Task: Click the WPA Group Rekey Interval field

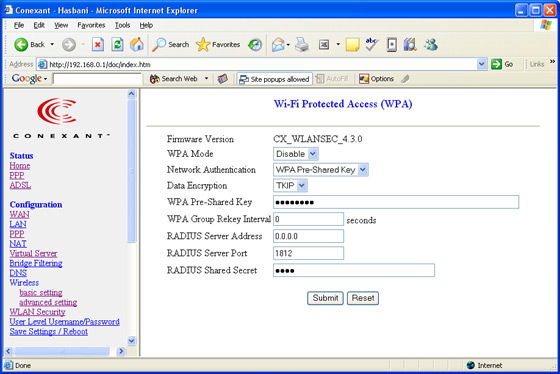Action: pyautogui.click(x=308, y=219)
